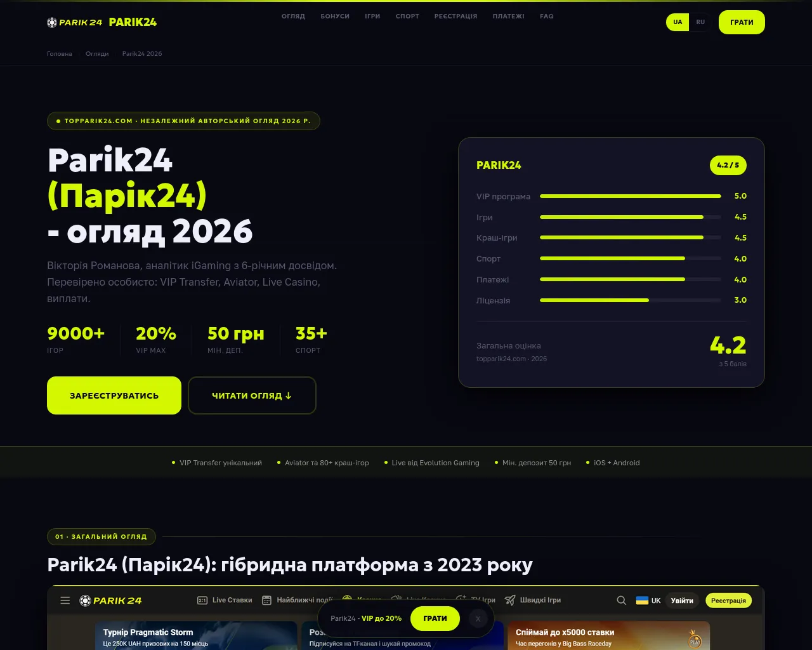The image size is (812, 650).
Task: Click the 9000+ ігор stat
Action: pyautogui.click(x=76, y=340)
